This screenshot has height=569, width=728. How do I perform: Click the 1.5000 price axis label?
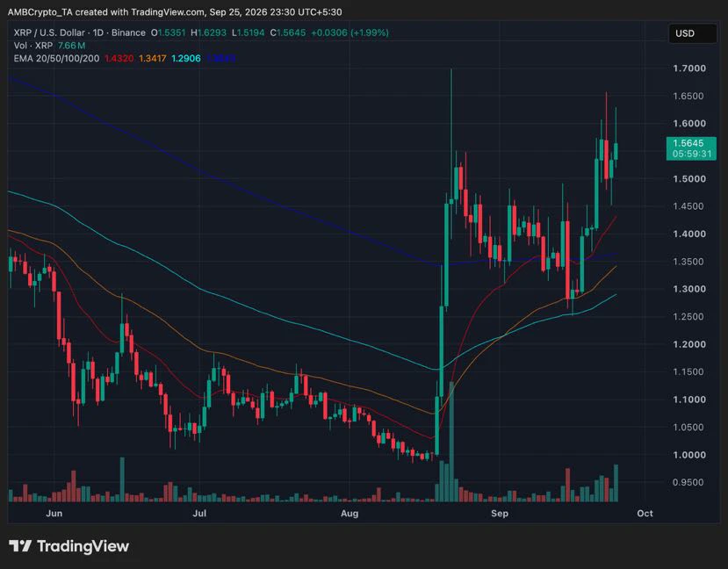(689, 178)
